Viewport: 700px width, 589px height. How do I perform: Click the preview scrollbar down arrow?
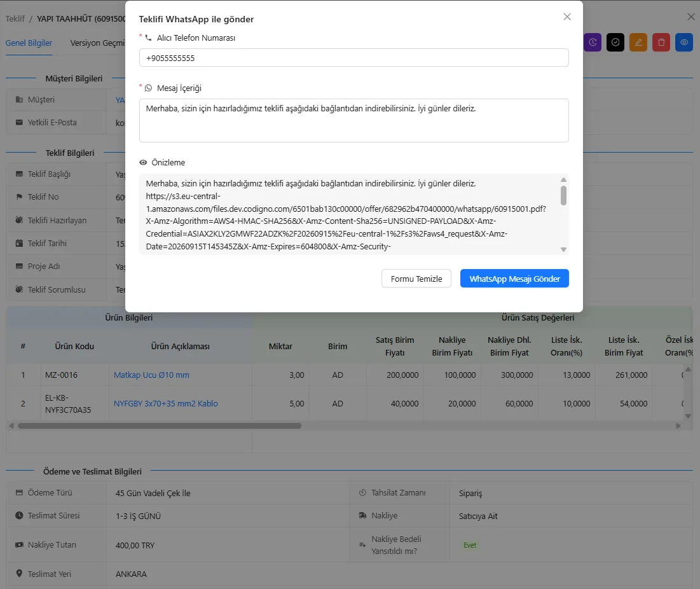click(x=563, y=249)
